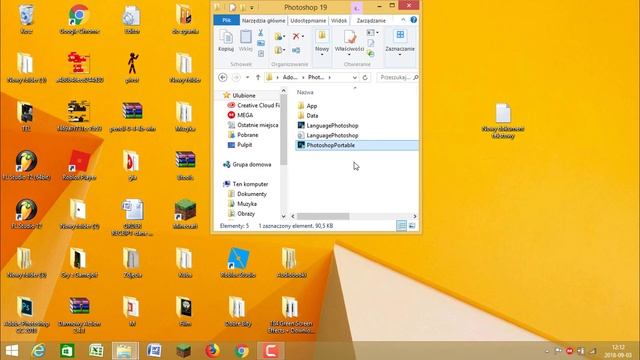Collapse the ribbon with the caret arrow
Viewport: 640px width, 360px height.
(403, 20)
